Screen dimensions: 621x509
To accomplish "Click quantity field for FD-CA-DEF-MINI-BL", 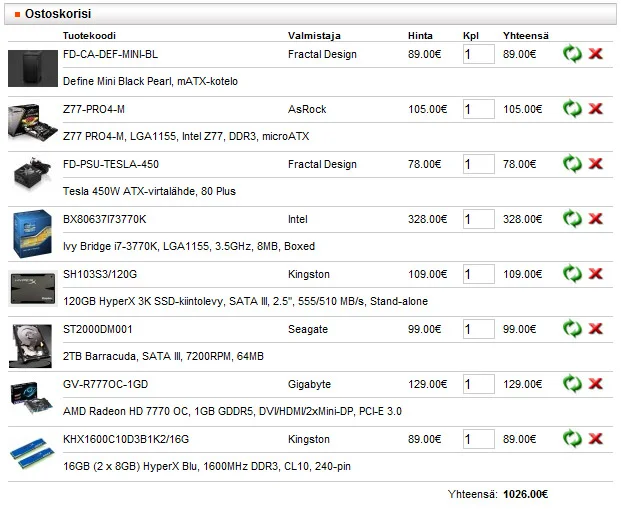I will (x=478, y=54).
